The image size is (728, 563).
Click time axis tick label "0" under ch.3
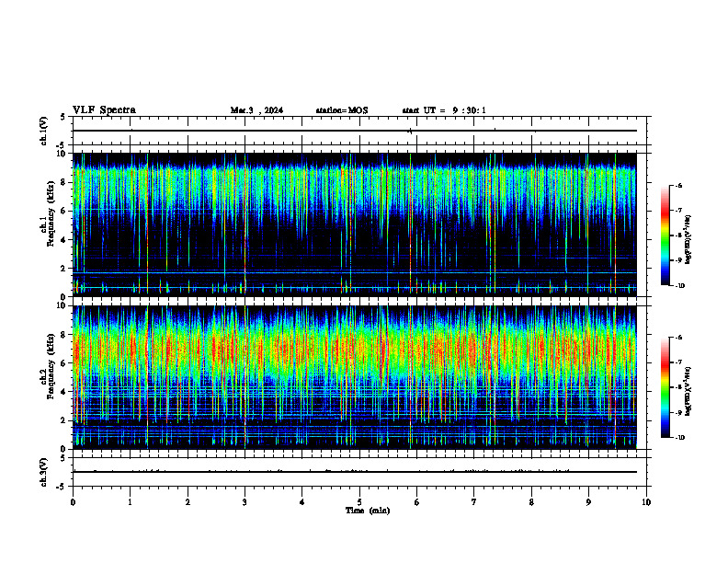pyautogui.click(x=73, y=502)
